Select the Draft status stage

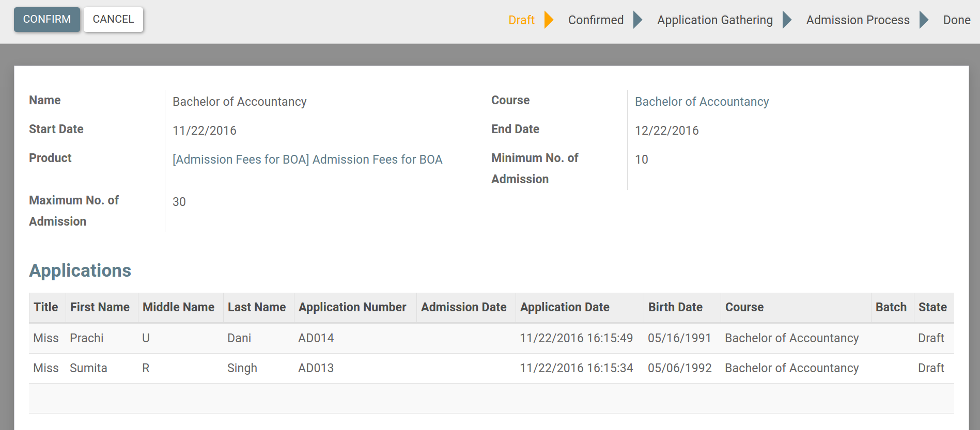pos(521,20)
